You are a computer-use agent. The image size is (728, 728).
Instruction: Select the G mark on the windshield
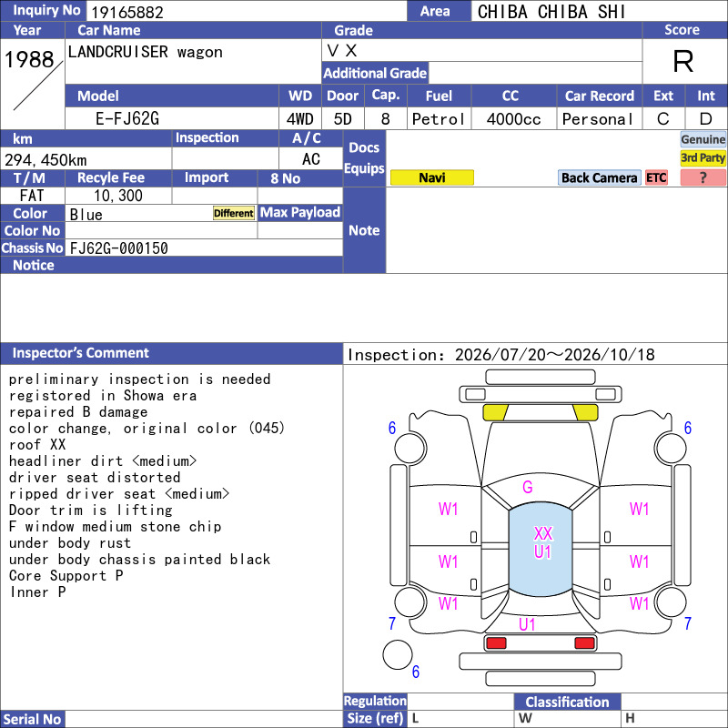(528, 487)
